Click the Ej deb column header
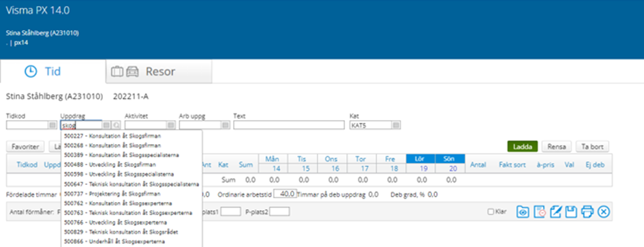 coord(595,164)
